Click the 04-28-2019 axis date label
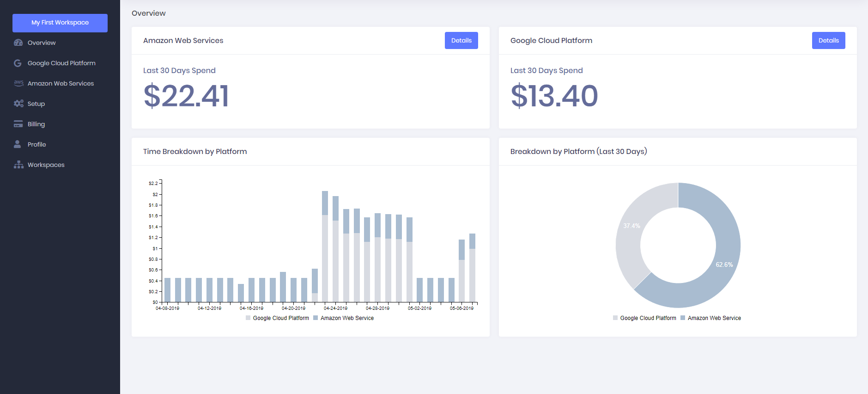Screen dimensions: 868x394 [378, 308]
